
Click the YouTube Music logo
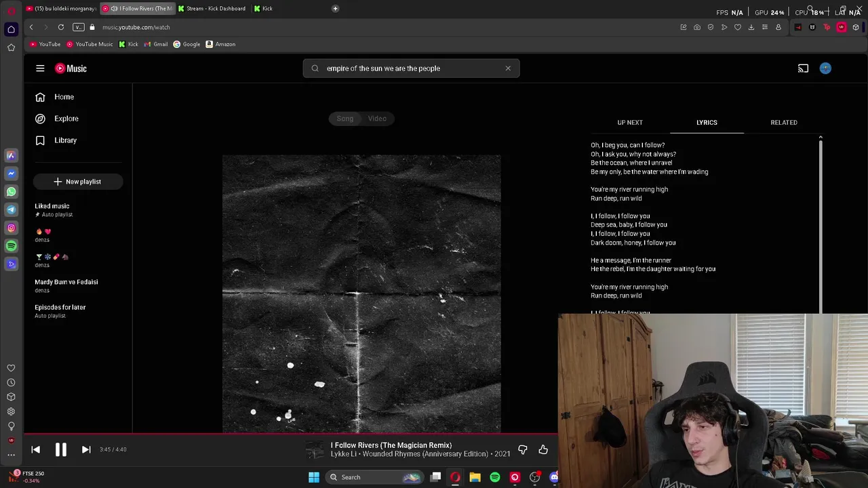click(x=71, y=68)
